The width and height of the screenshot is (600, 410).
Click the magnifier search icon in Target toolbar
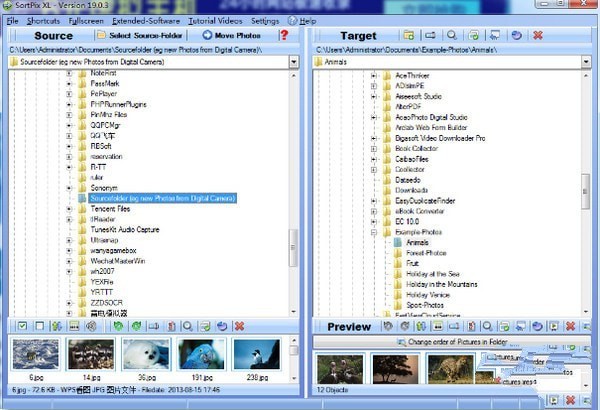[452, 35]
